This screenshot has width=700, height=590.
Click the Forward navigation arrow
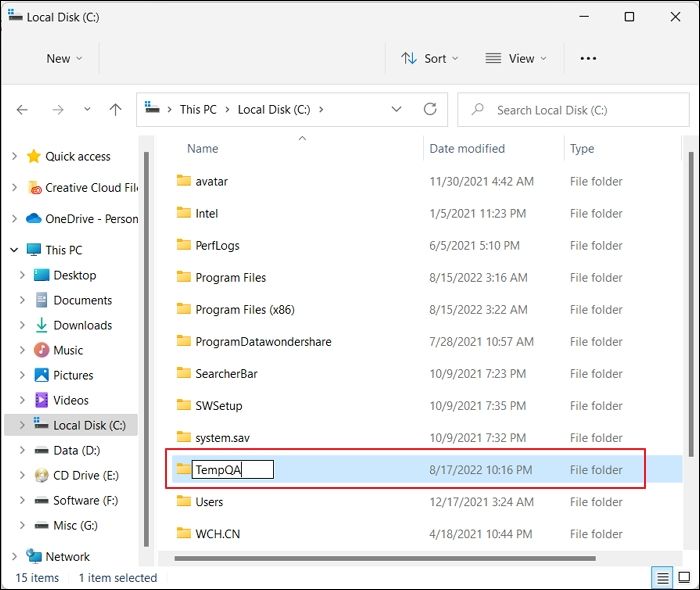coord(58,110)
